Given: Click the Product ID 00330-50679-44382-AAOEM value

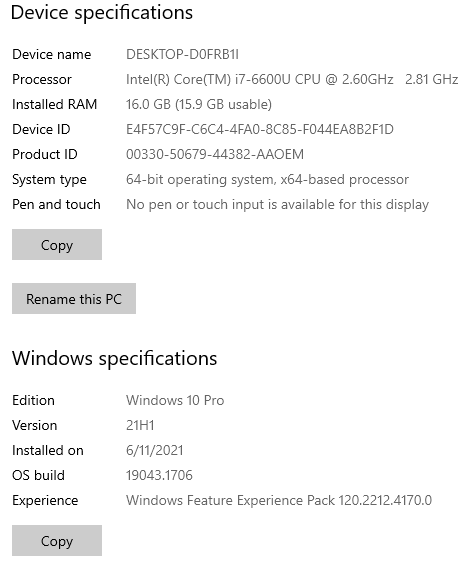Looking at the screenshot, I should (215, 154).
